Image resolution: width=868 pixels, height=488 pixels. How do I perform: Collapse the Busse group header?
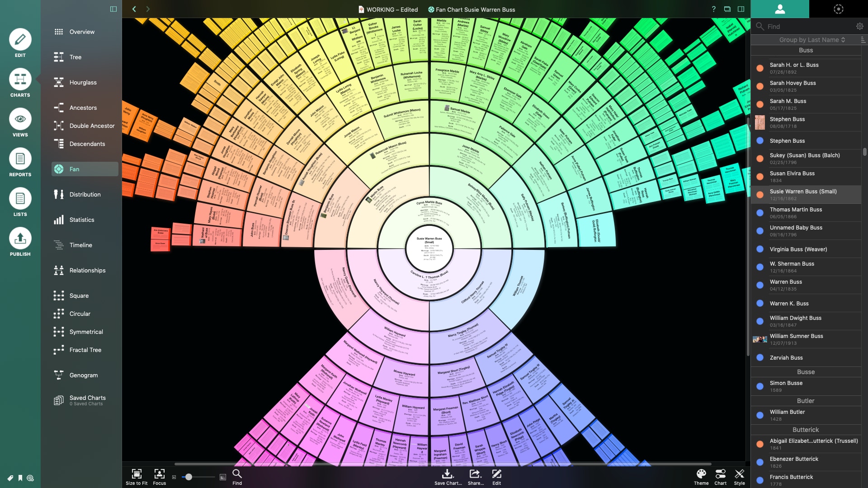tap(806, 372)
